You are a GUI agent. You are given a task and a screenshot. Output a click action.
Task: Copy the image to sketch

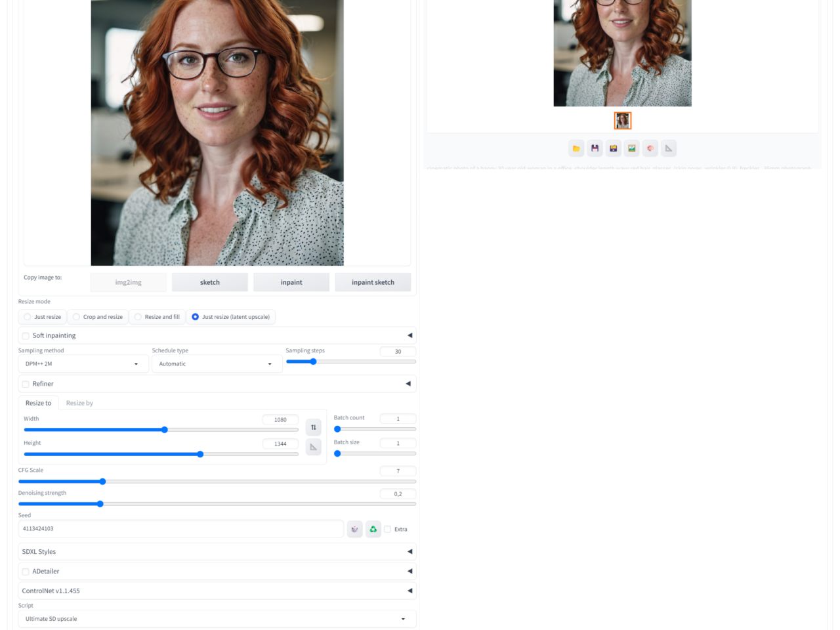210,282
